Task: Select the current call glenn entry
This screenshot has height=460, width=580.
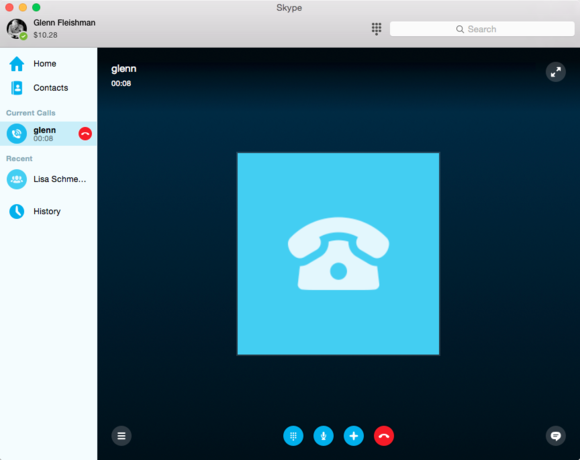Action: (x=48, y=133)
